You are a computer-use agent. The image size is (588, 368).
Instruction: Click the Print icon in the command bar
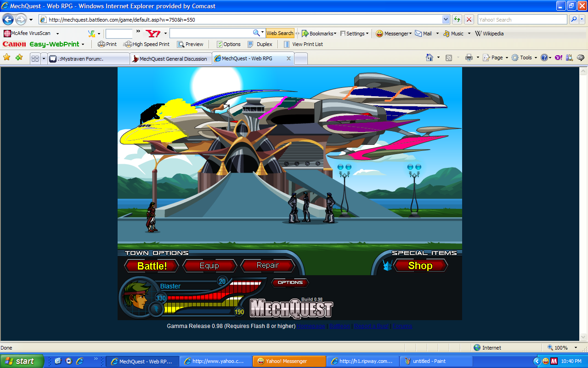pos(469,57)
